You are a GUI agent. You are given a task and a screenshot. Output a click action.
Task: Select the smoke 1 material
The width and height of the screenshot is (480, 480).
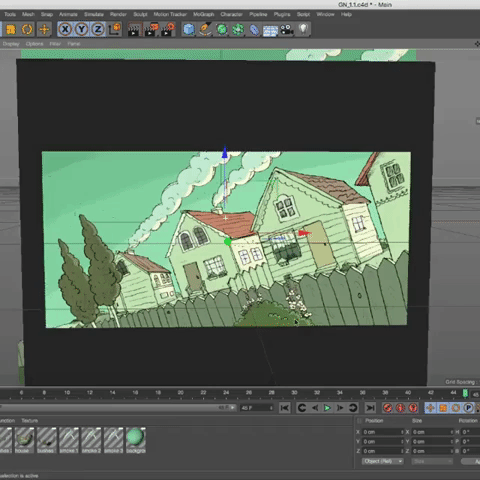coord(69,441)
